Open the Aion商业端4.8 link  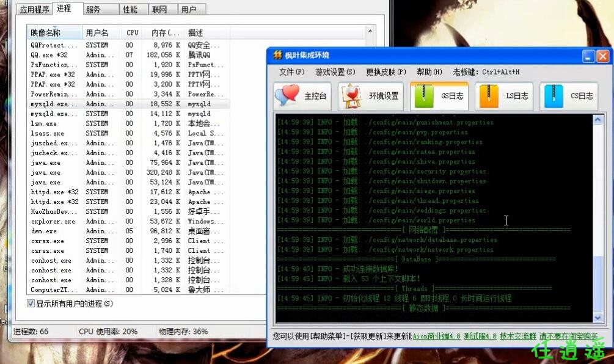point(436,336)
